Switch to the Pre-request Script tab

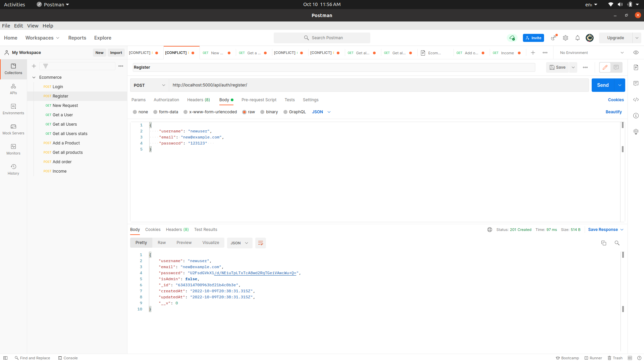click(x=259, y=100)
